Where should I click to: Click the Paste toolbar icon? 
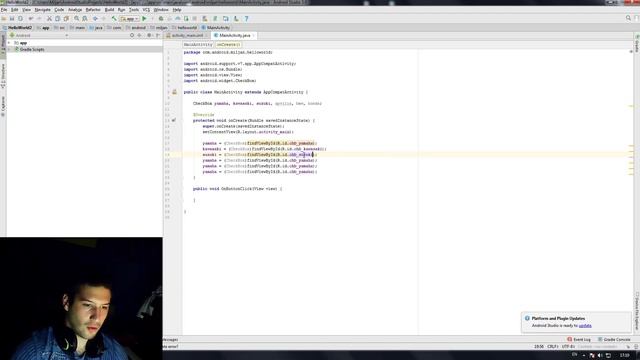(x=66, y=18)
